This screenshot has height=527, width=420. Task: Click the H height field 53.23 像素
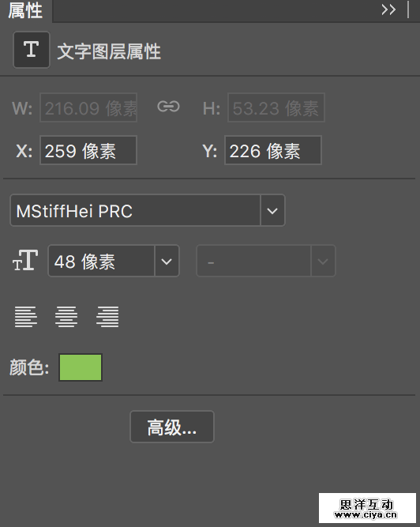(x=276, y=107)
